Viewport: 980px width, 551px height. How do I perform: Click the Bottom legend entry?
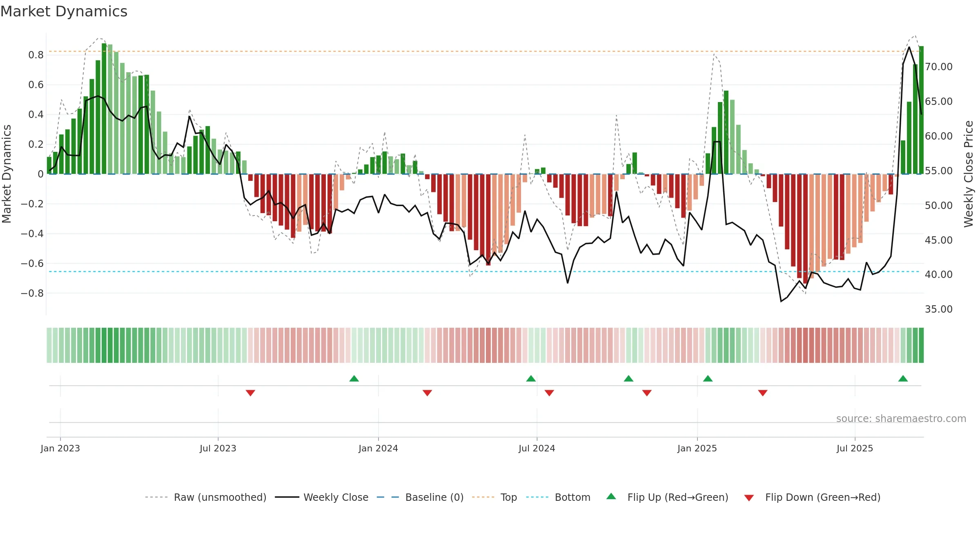click(x=558, y=497)
